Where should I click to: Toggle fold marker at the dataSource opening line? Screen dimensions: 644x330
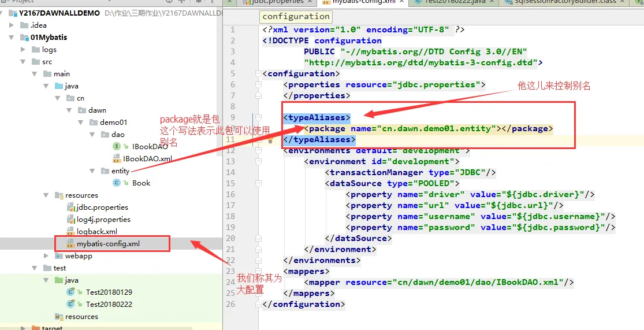coord(258,184)
